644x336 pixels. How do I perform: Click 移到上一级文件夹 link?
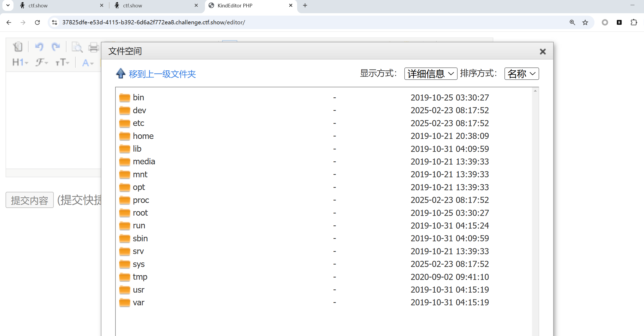162,74
